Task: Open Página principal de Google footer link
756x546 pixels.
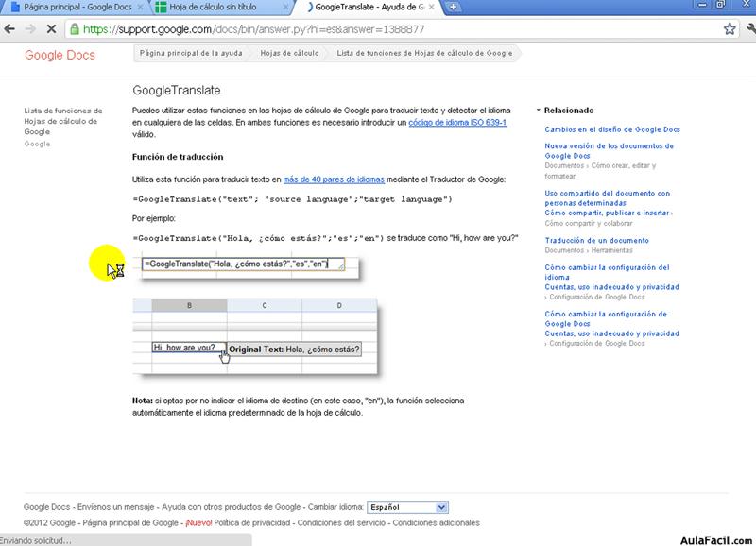Action: tap(130, 523)
